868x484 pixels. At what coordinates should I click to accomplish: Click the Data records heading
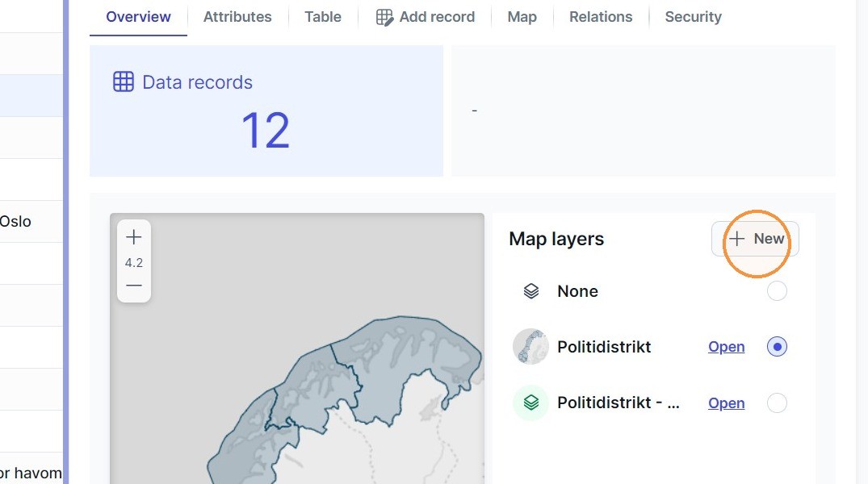coord(197,82)
